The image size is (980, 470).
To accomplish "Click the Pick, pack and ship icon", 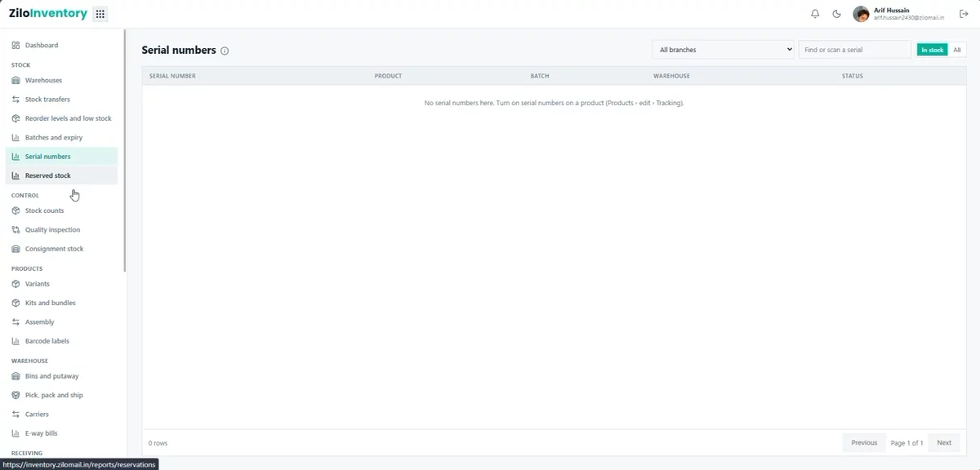I will tap(16, 395).
